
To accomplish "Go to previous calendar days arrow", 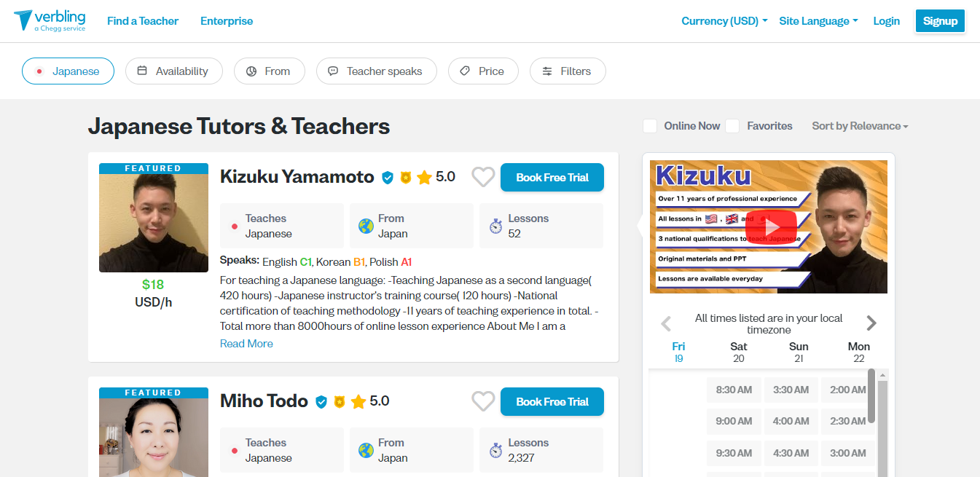I will click(665, 323).
